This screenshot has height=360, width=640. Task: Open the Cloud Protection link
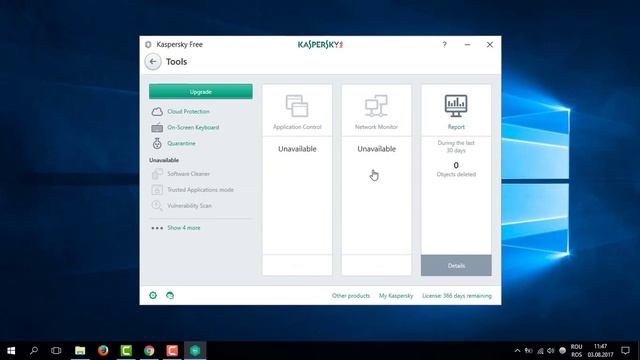(x=188, y=111)
